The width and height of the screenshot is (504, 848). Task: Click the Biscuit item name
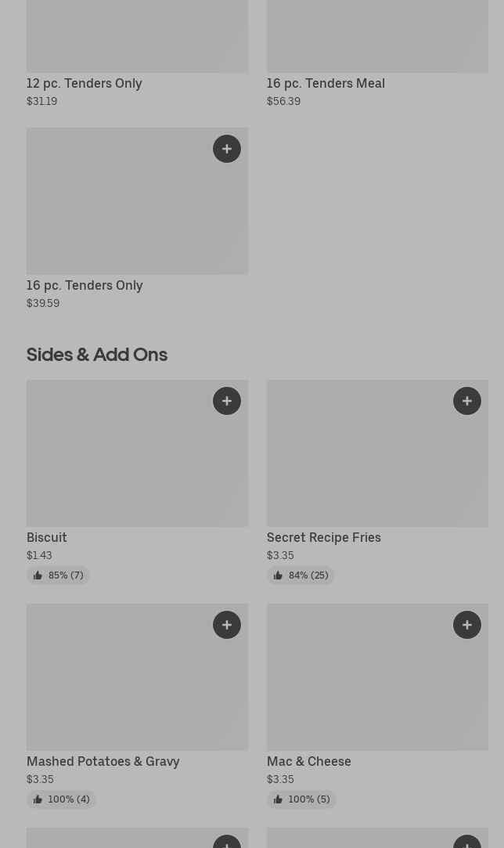(47, 537)
